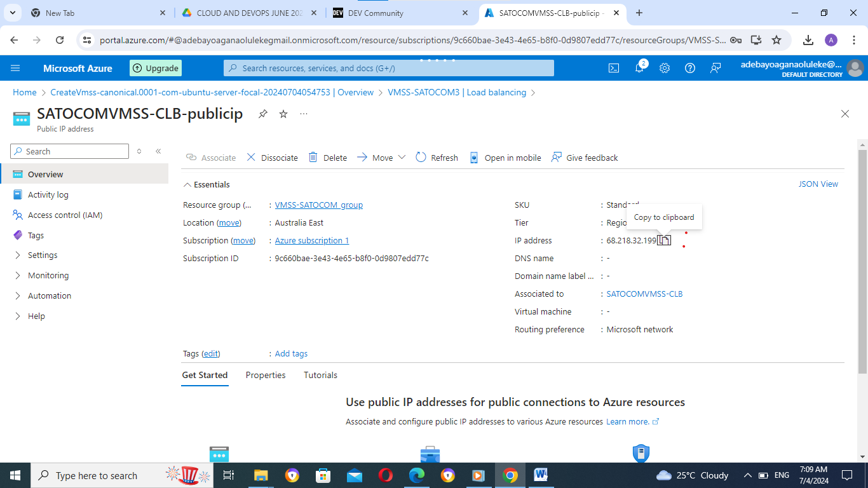Bookmark this page with the star
Image resolution: width=868 pixels, height=488 pixels.
(776, 40)
